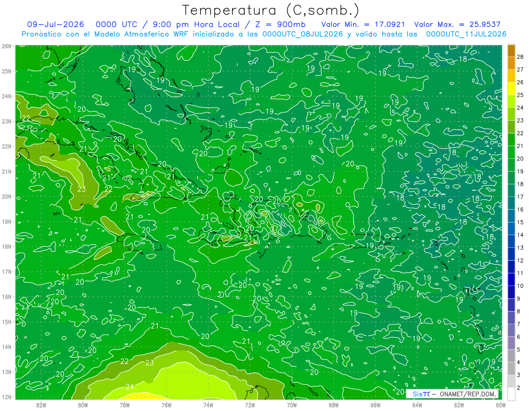Click the 76W longitude axis label
Screen dimensions: 532x411
[x=166, y=404]
